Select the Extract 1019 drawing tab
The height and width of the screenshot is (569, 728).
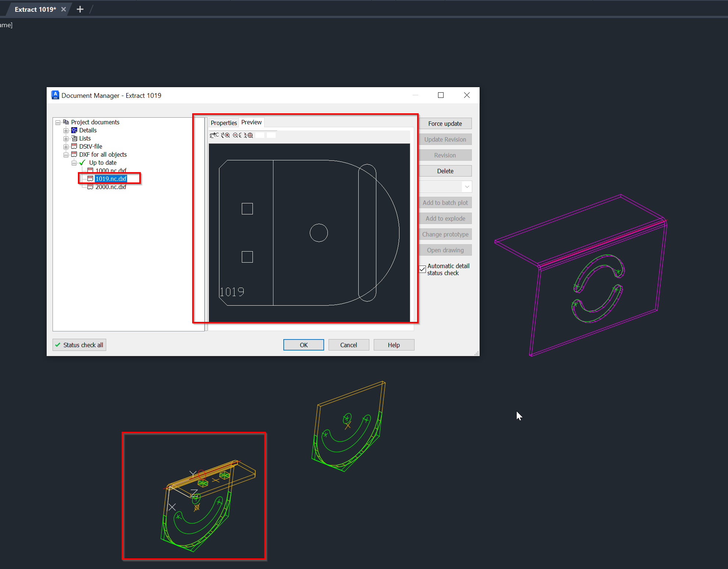point(35,9)
